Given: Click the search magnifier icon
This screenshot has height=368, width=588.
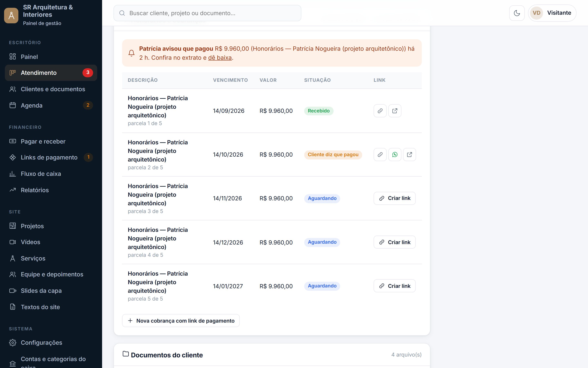Looking at the screenshot, I should [122, 13].
